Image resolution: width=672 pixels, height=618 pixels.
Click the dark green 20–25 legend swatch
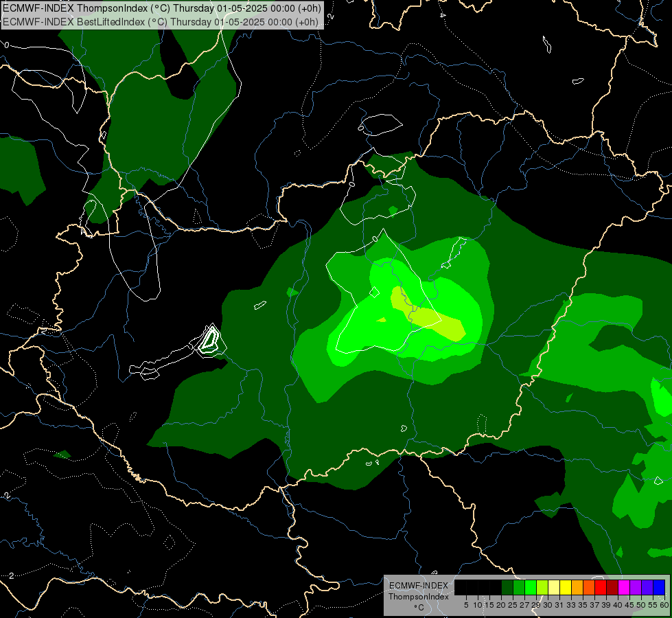pyautogui.click(x=507, y=587)
